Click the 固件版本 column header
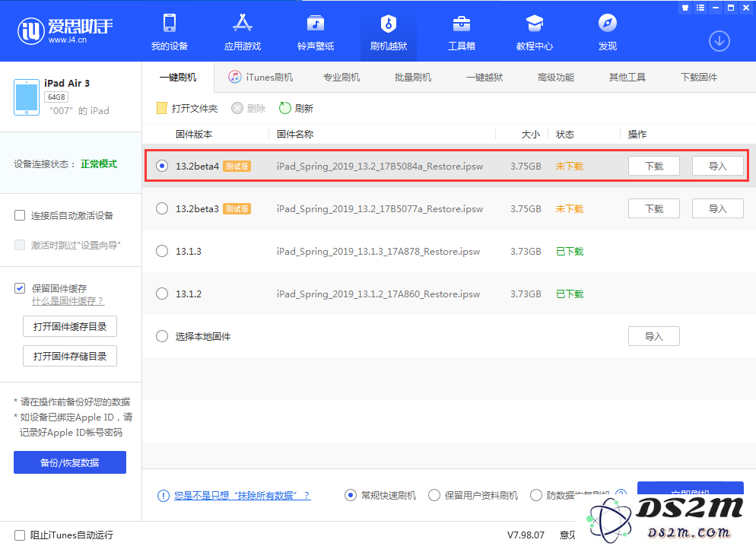This screenshot has height=546, width=756. [x=194, y=135]
